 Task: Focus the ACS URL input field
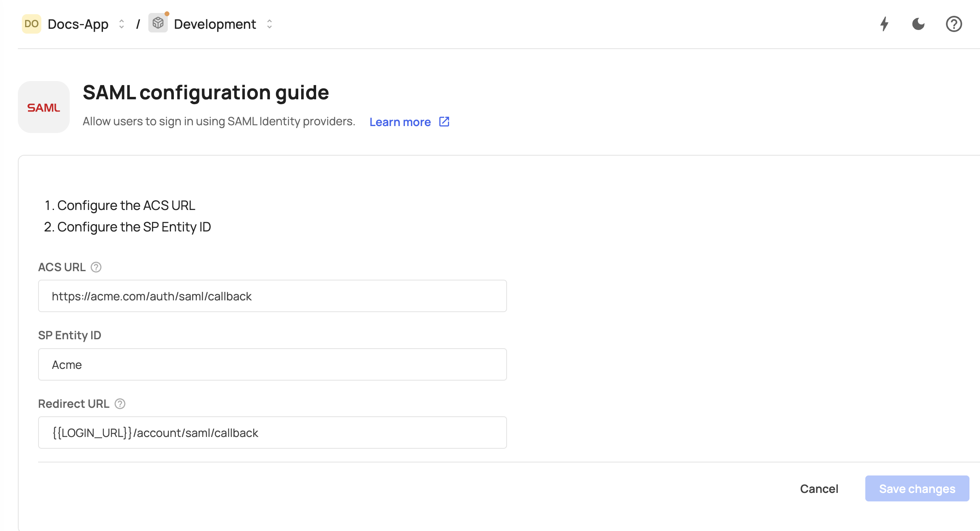[272, 296]
